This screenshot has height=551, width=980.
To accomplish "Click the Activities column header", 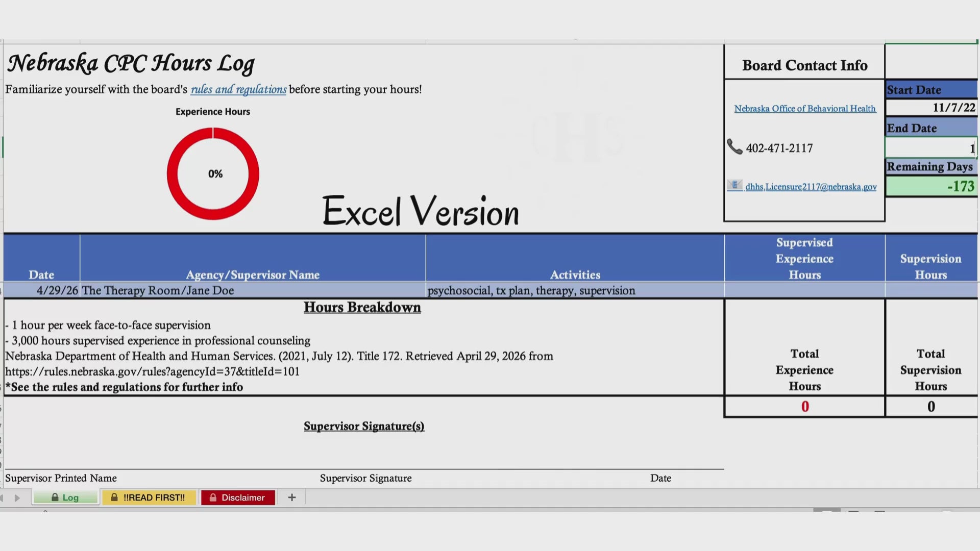I will [x=575, y=258].
